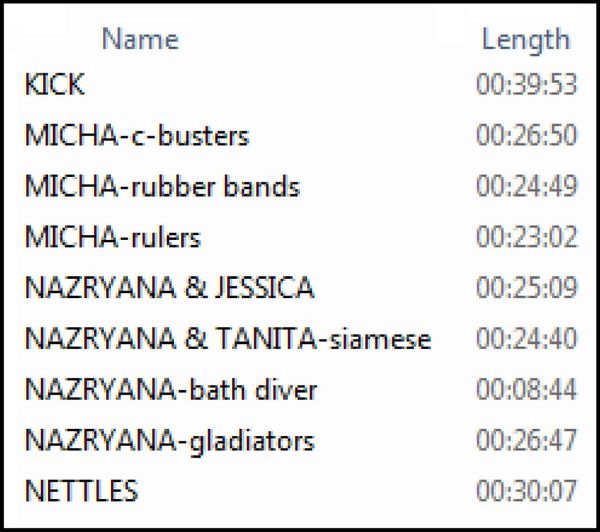
Task: Click the 00:39:53 length value
Action: click(x=527, y=84)
